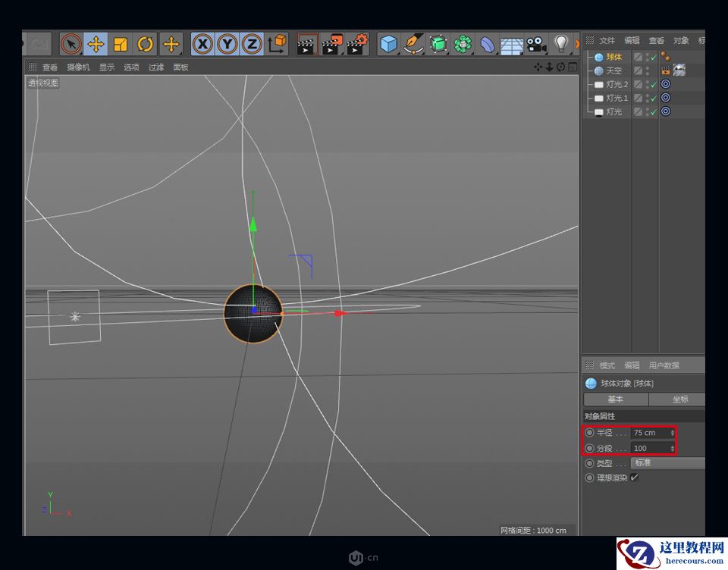728x570 pixels.
Task: Click the Render View icon
Action: pyautogui.click(x=306, y=45)
